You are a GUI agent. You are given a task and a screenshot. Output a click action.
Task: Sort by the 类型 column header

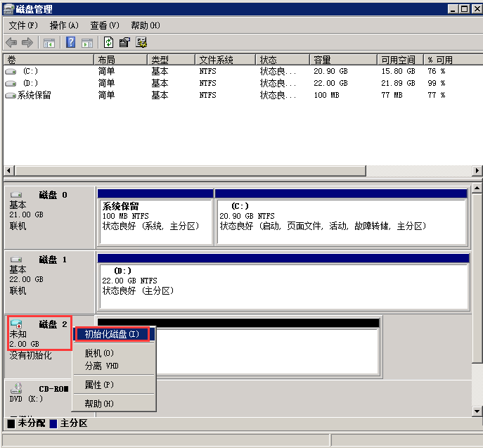(x=172, y=60)
